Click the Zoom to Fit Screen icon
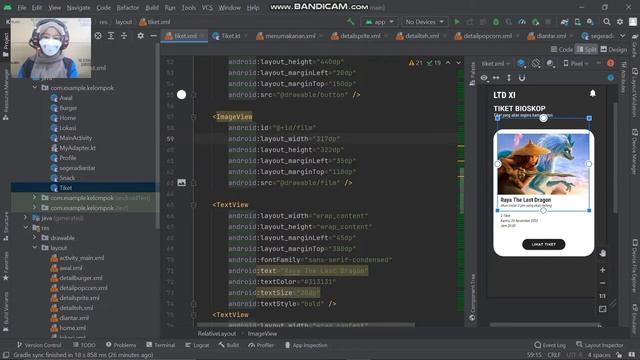This screenshot has width=640, height=360. 603,309
